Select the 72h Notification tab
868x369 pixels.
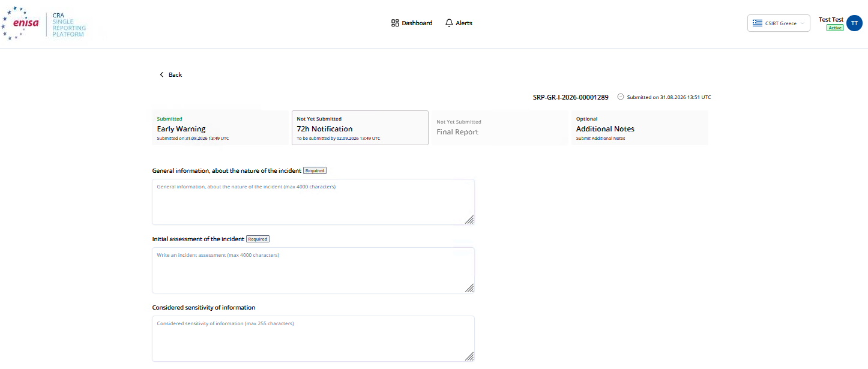tap(360, 128)
